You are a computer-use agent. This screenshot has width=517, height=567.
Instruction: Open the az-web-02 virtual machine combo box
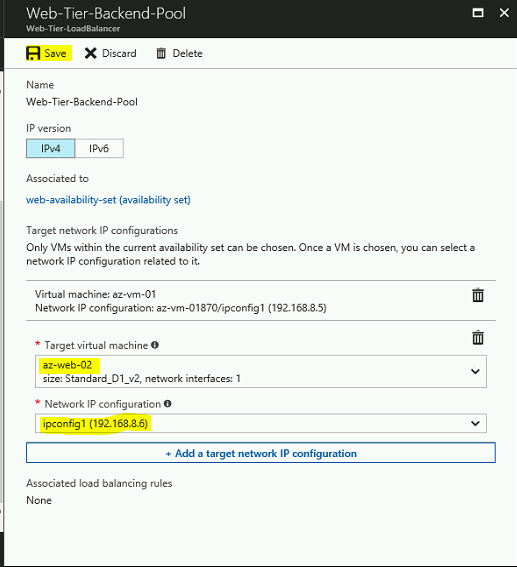click(x=261, y=371)
